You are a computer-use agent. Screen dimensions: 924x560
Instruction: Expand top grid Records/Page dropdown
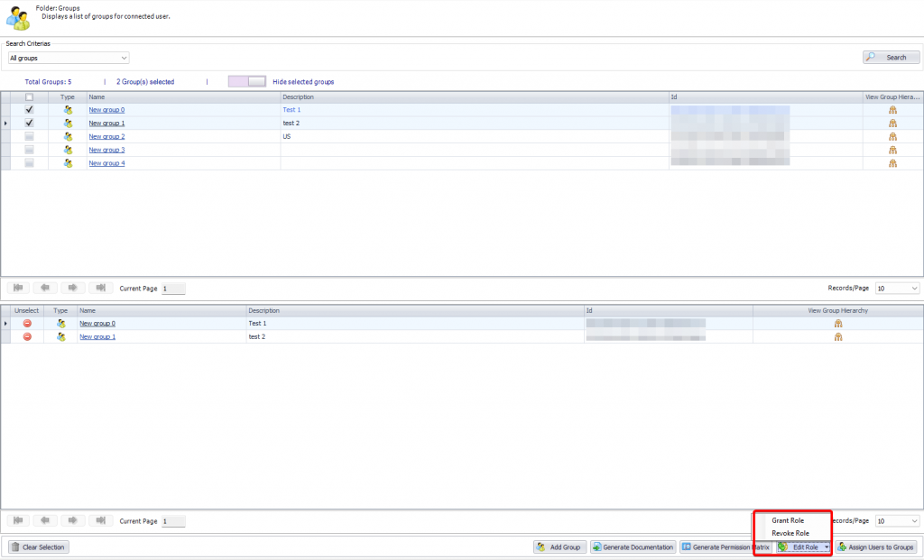(898, 289)
